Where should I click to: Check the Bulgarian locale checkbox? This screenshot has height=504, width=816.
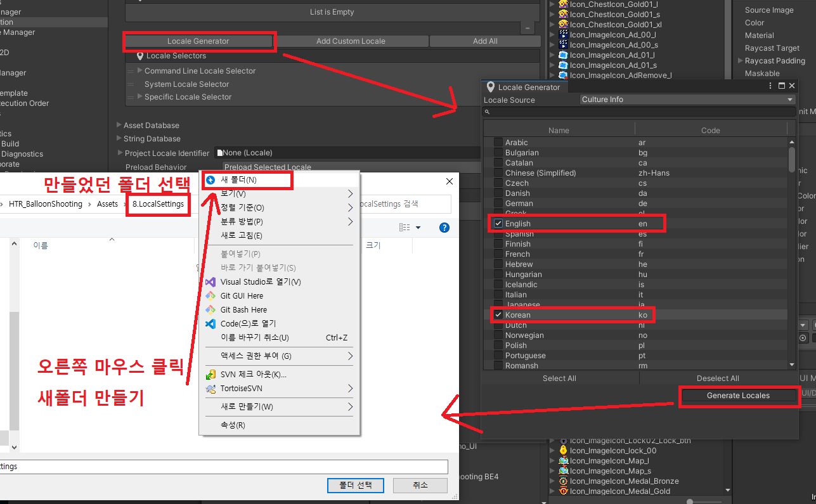coord(498,153)
